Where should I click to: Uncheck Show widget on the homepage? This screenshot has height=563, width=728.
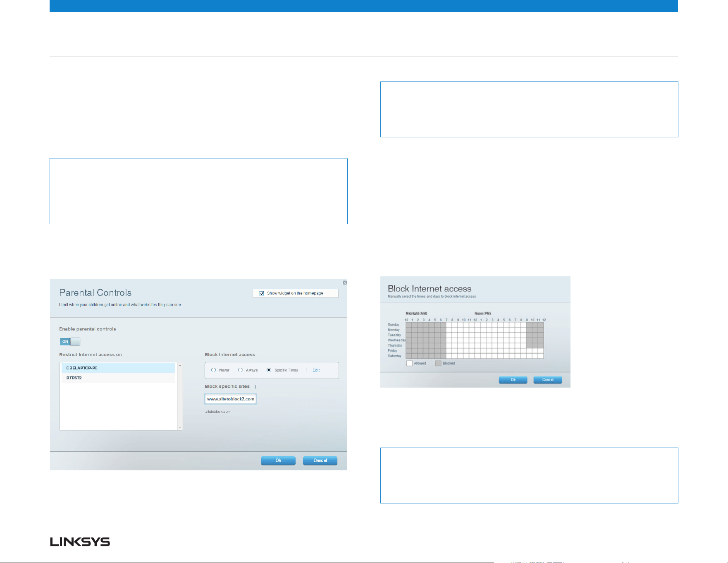pos(262,293)
